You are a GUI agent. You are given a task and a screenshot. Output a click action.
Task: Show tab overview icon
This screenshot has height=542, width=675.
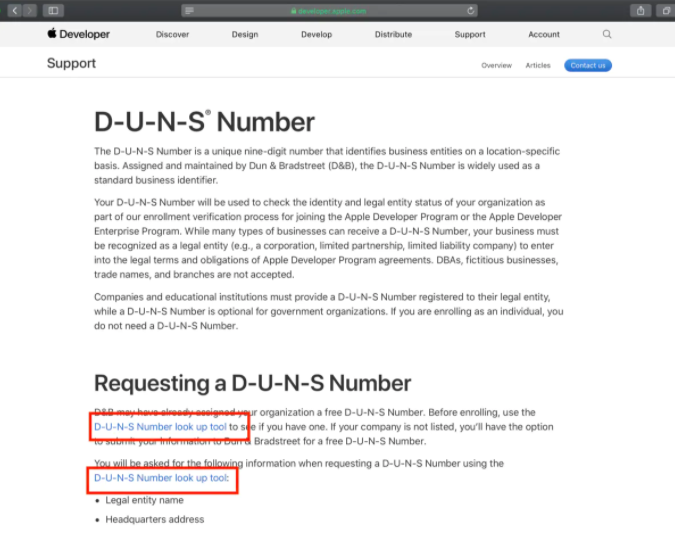(666, 10)
